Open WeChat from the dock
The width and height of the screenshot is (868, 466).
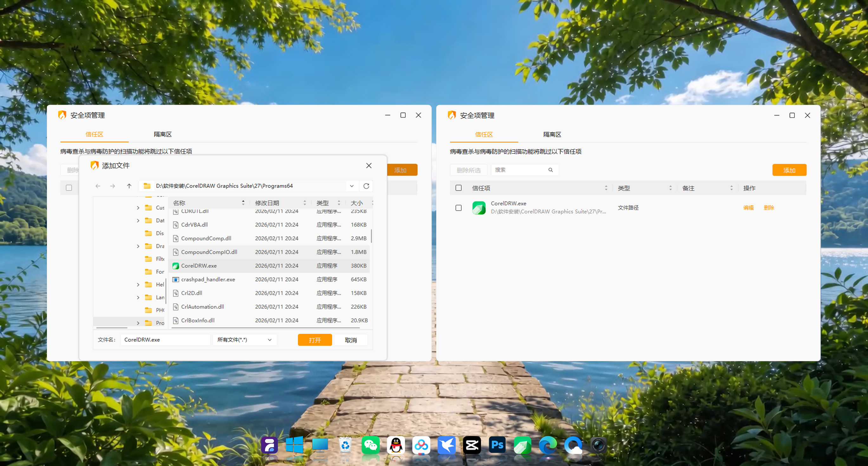(x=371, y=445)
